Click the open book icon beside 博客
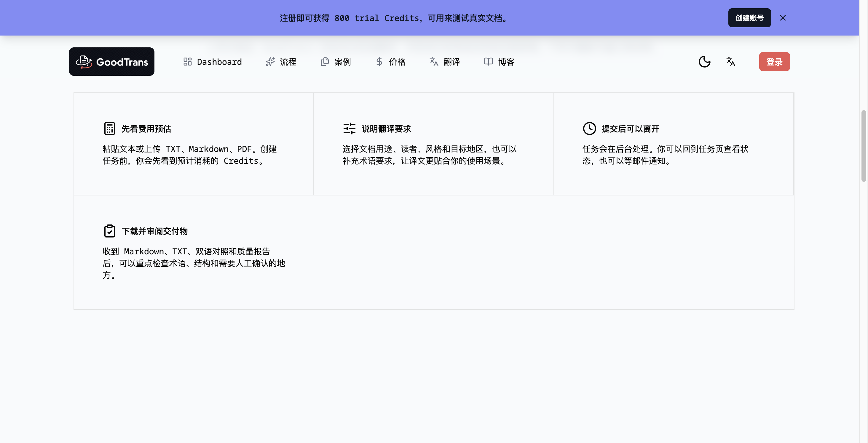 489,62
